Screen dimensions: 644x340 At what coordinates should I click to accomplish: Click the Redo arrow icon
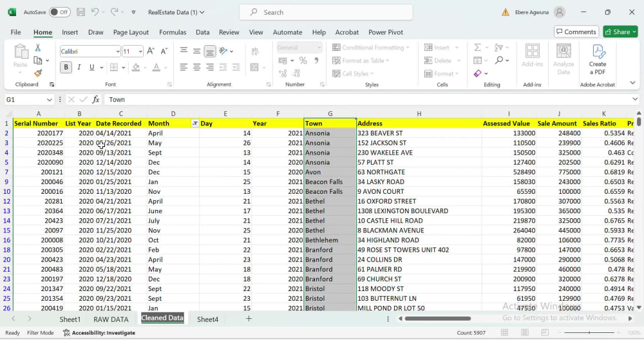point(114,12)
